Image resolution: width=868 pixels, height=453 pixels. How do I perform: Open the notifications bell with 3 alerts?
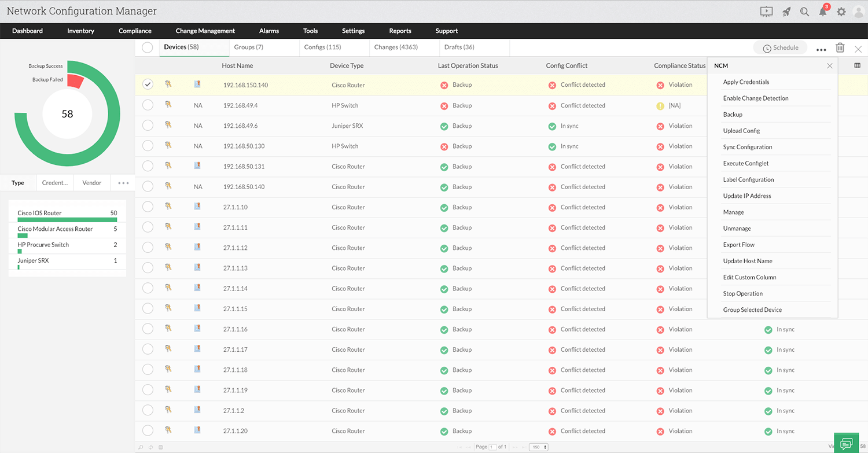tap(822, 11)
